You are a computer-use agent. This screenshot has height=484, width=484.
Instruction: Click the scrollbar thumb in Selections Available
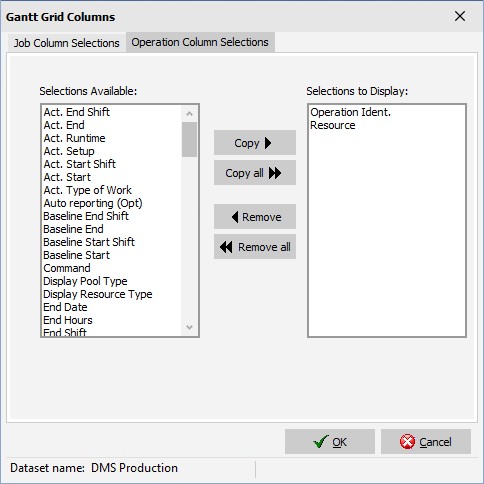click(x=189, y=139)
